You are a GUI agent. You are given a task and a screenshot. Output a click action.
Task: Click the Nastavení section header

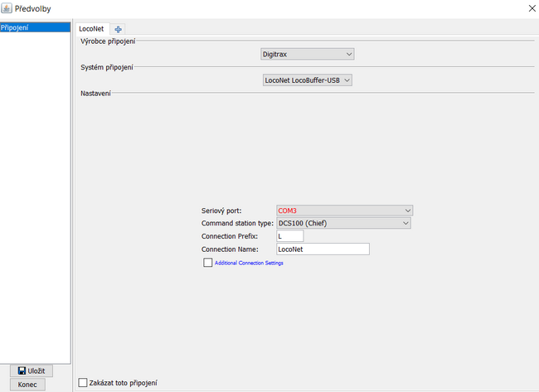pos(95,93)
